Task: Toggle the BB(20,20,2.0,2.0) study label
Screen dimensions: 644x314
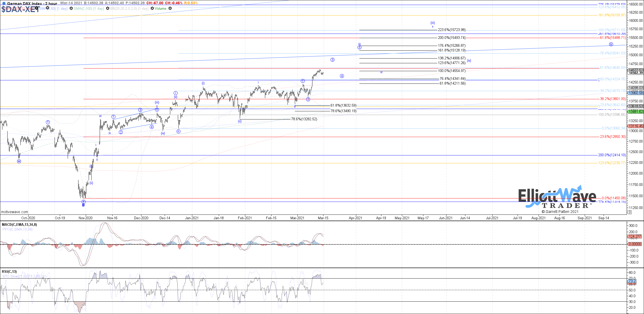Action: point(129,9)
